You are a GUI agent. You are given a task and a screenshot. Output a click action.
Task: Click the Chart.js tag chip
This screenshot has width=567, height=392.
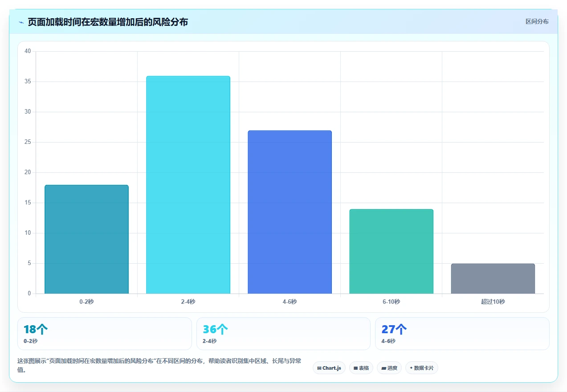329,368
